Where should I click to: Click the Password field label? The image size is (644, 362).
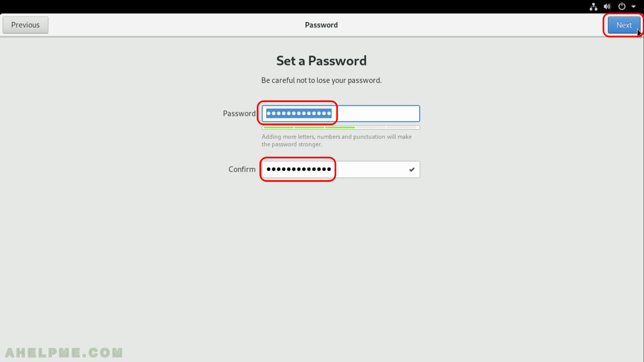click(239, 114)
